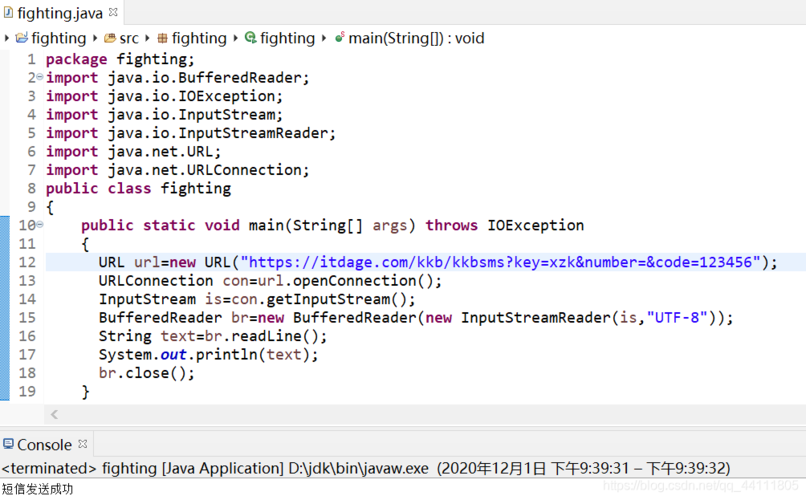Toggle the import fold marker on line 2
Viewport: 806px width, 500px height.
[40, 77]
